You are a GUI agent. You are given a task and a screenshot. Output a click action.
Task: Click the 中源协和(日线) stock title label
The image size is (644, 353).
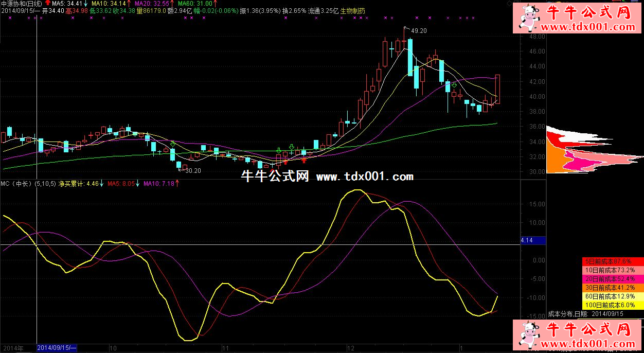click(x=23, y=3)
